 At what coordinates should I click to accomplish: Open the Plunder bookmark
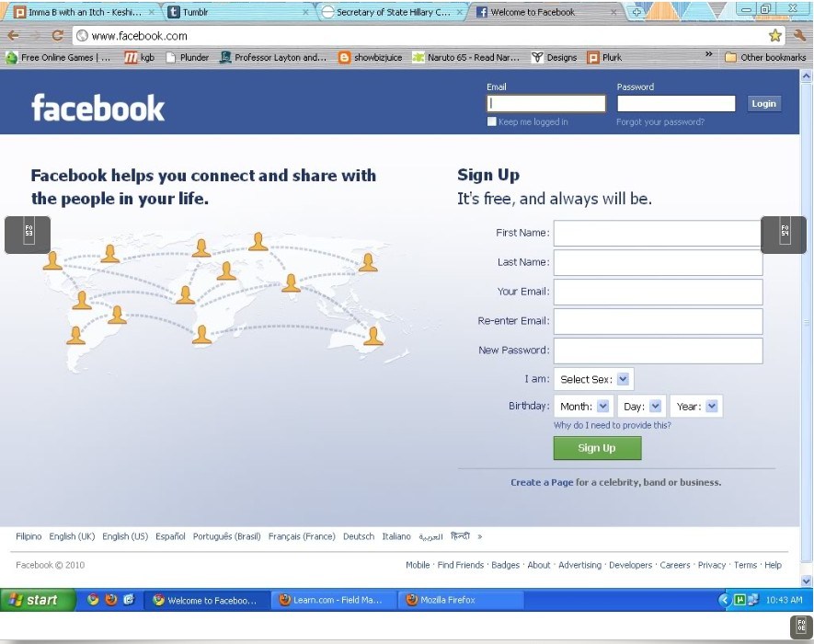(188, 58)
